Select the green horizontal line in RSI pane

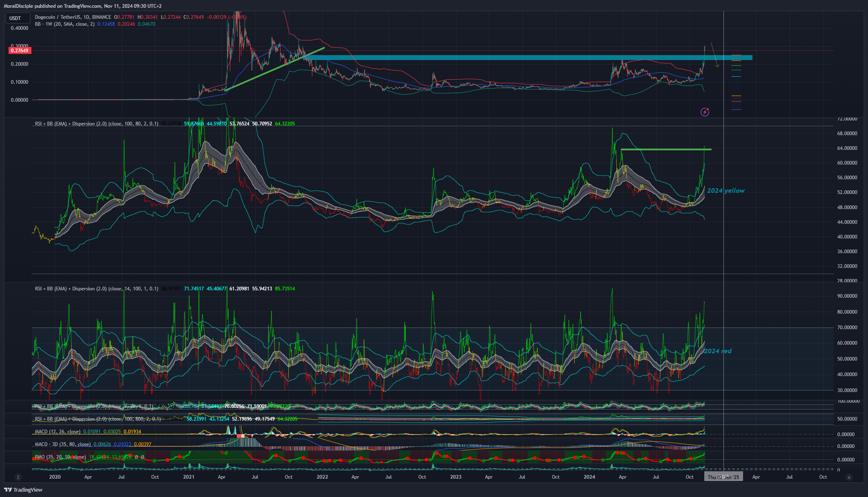666,149
